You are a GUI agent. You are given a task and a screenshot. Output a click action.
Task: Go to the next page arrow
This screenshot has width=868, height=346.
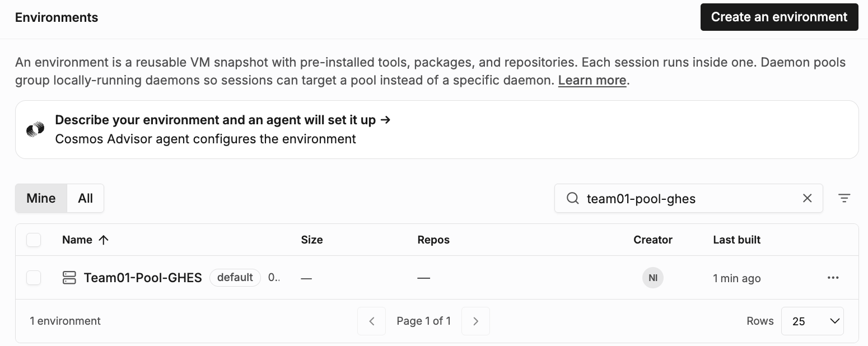(x=475, y=321)
